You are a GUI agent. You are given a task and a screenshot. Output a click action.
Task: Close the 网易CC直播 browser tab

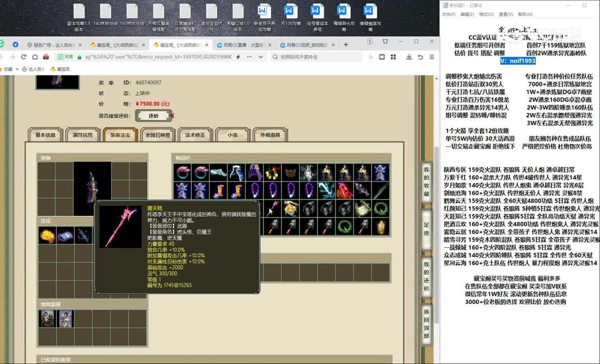coord(270,44)
